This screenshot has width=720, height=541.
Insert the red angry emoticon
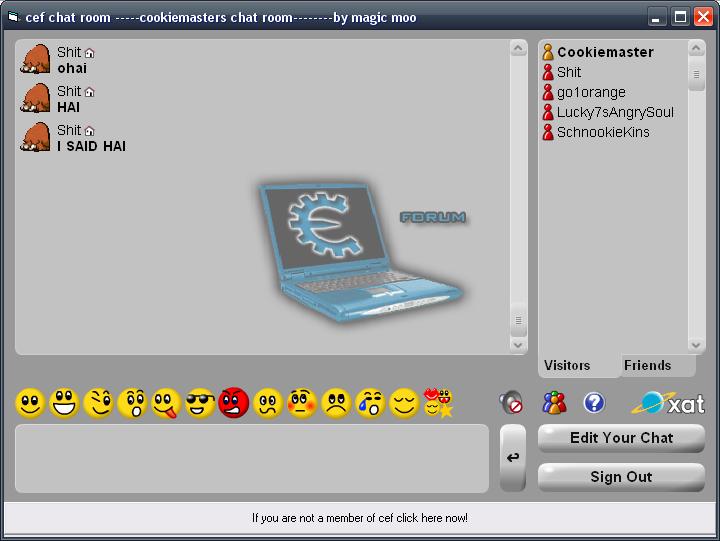click(234, 403)
